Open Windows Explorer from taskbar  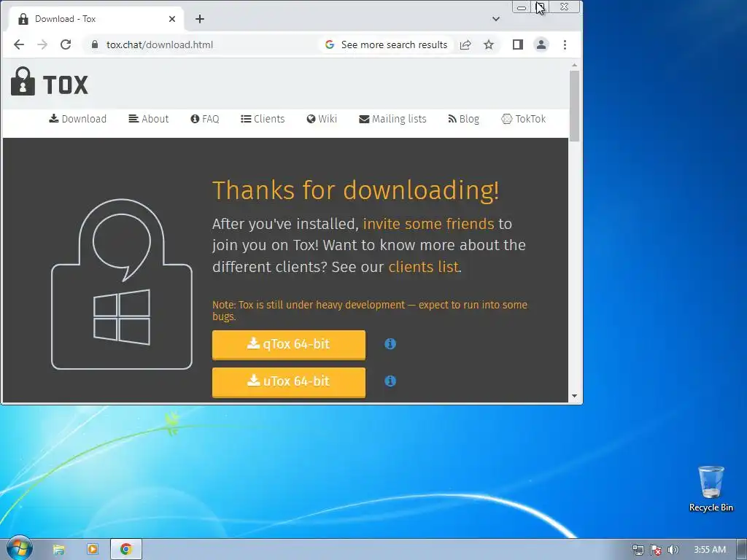58,550
